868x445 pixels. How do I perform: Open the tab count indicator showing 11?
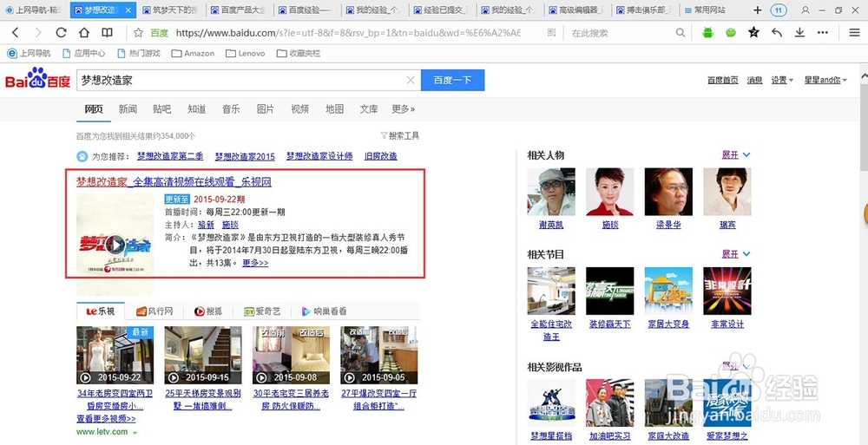(x=779, y=10)
